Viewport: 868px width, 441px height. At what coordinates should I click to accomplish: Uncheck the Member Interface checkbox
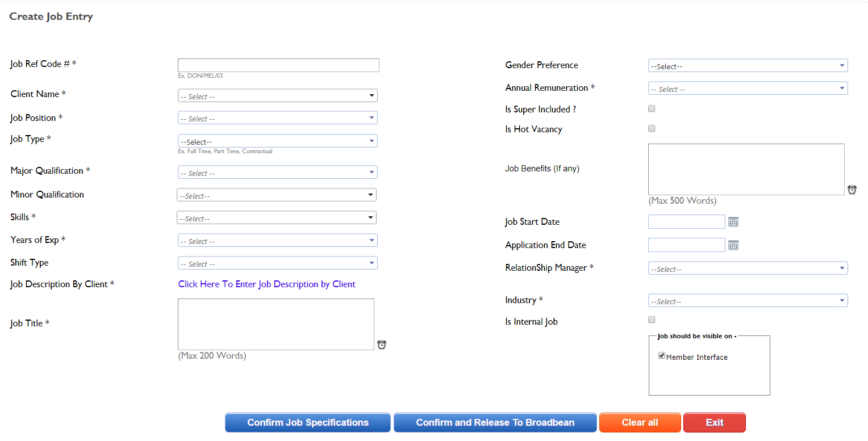(x=662, y=356)
